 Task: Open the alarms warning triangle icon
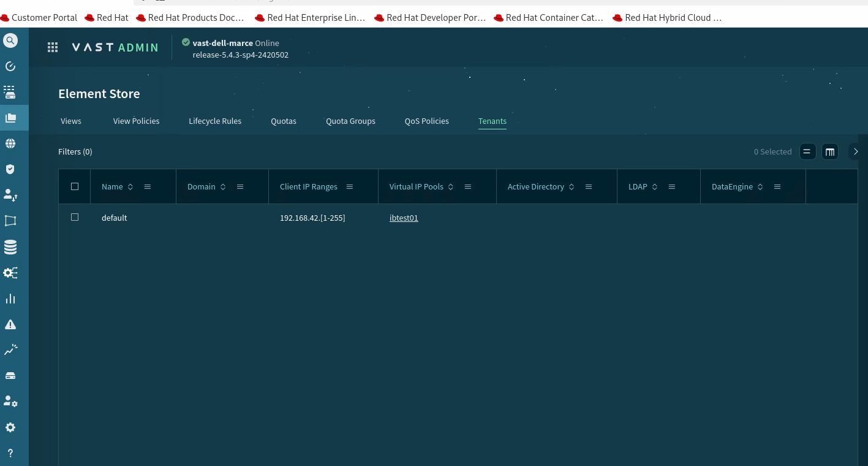pos(10,324)
